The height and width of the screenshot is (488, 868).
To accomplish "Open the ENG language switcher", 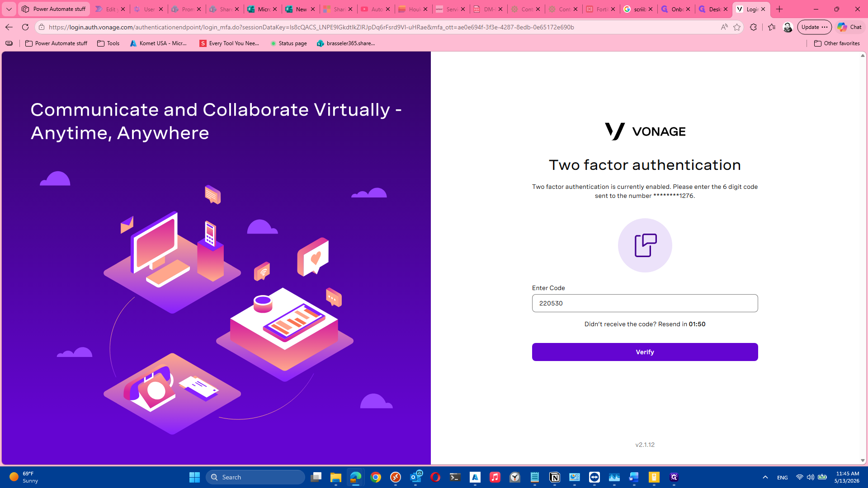I will pyautogui.click(x=783, y=478).
